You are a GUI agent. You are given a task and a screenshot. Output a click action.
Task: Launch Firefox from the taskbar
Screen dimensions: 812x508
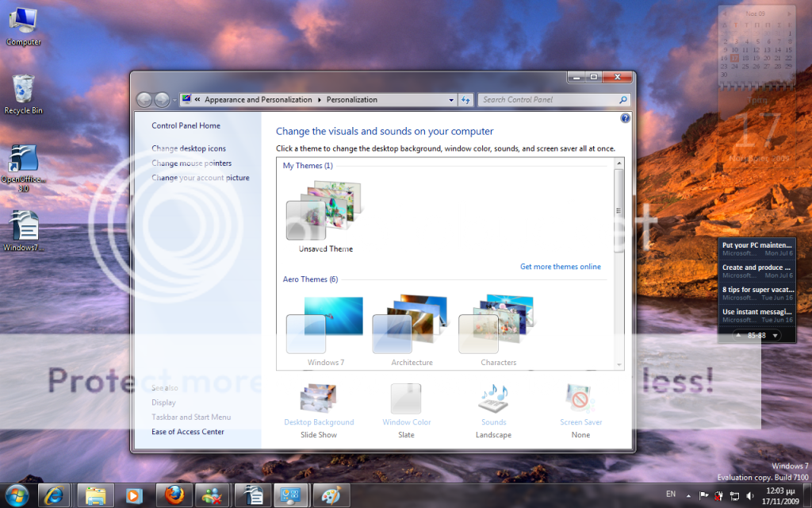[174, 495]
